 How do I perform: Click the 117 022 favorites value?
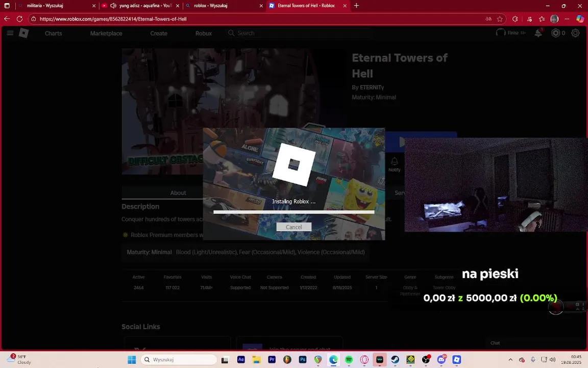pyautogui.click(x=173, y=288)
